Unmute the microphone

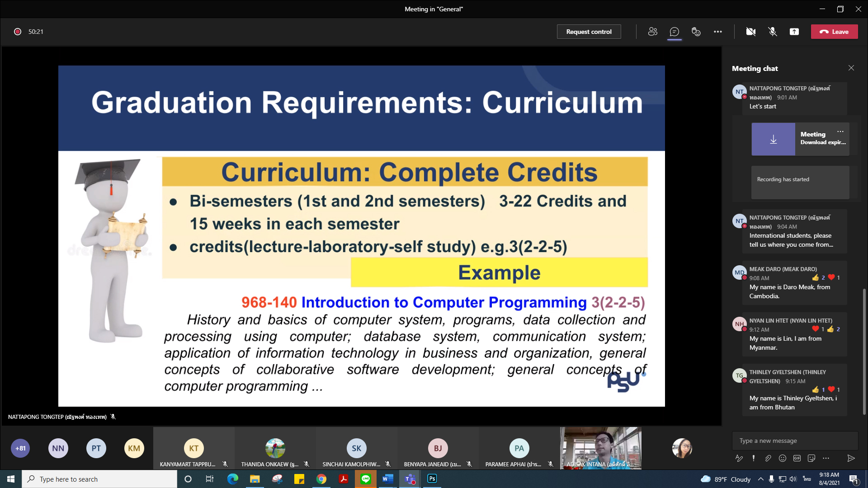(x=772, y=32)
